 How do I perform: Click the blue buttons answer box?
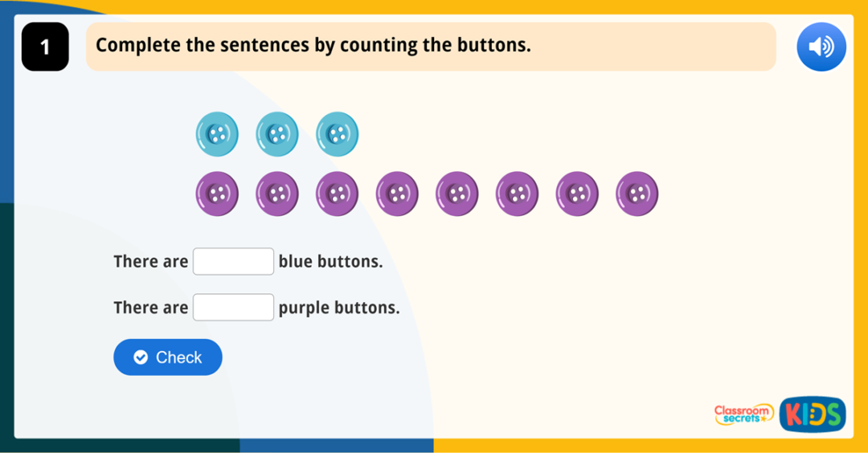click(233, 262)
